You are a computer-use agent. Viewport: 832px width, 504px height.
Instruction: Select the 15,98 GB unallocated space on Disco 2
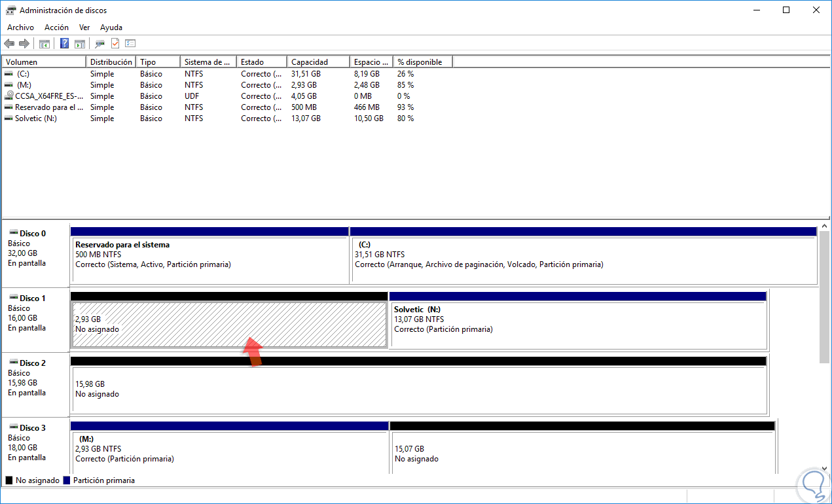(x=418, y=386)
